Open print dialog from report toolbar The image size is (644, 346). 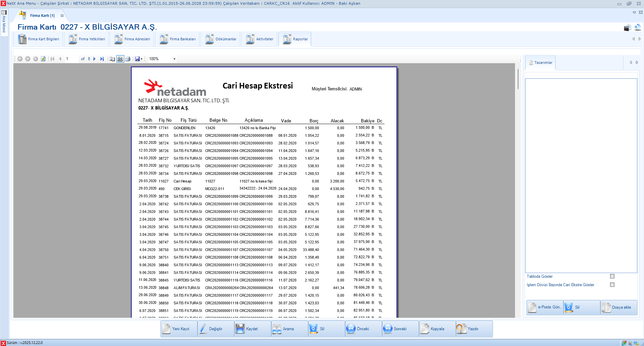coord(128,59)
